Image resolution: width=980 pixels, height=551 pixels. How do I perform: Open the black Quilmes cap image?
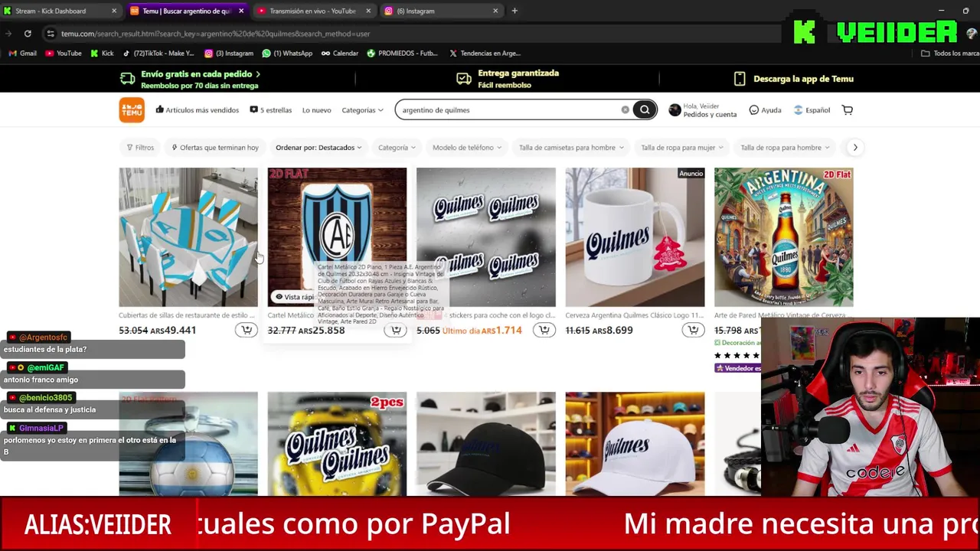486,444
